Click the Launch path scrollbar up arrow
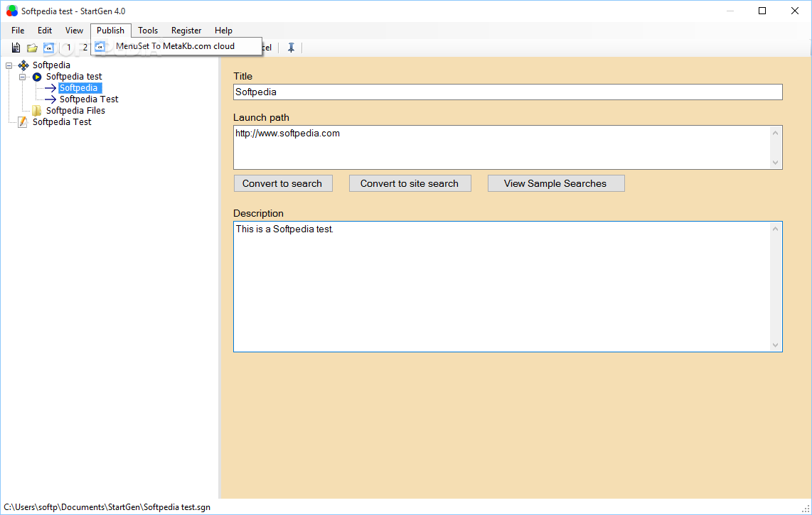 point(775,133)
